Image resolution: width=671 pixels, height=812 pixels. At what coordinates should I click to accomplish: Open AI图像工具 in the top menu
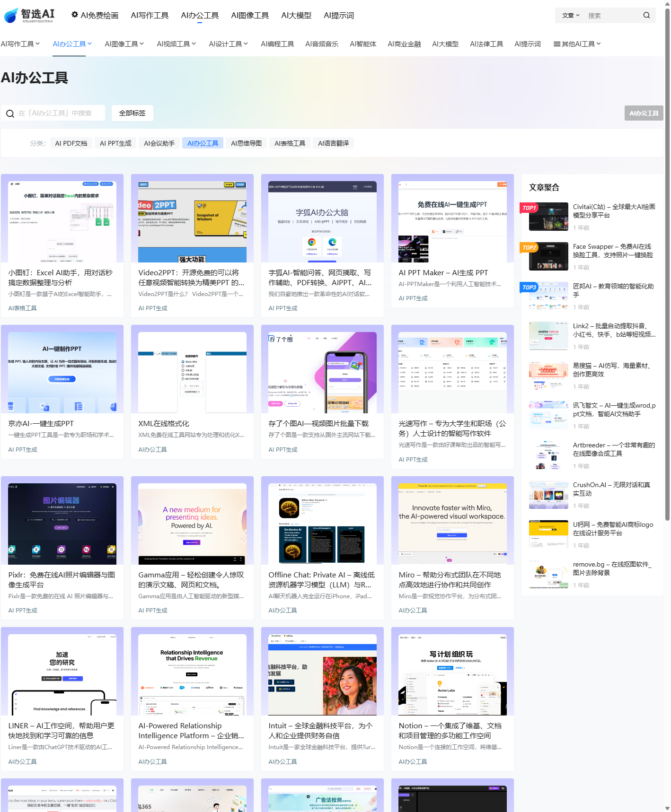[250, 15]
